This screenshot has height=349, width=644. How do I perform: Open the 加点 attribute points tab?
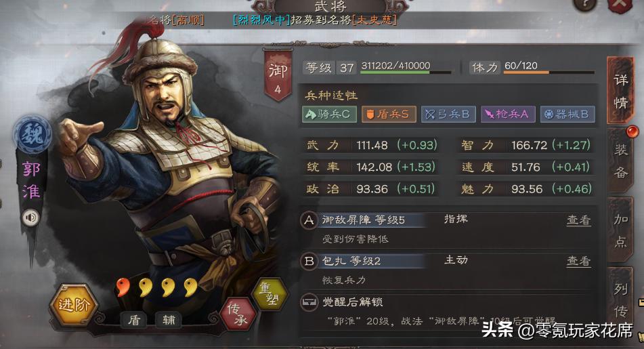(620, 230)
